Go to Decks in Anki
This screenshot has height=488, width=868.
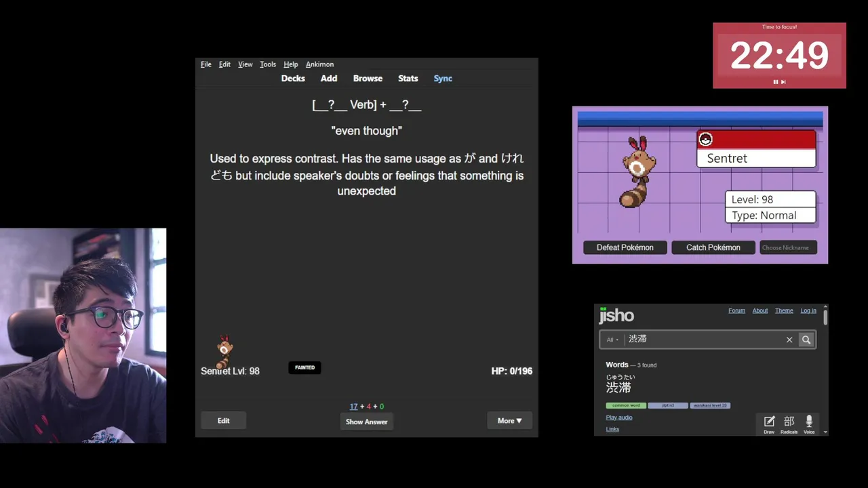click(293, 79)
